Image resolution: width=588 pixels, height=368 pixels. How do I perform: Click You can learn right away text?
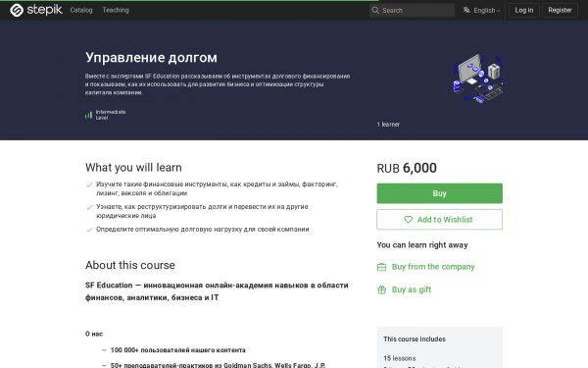pyautogui.click(x=422, y=245)
